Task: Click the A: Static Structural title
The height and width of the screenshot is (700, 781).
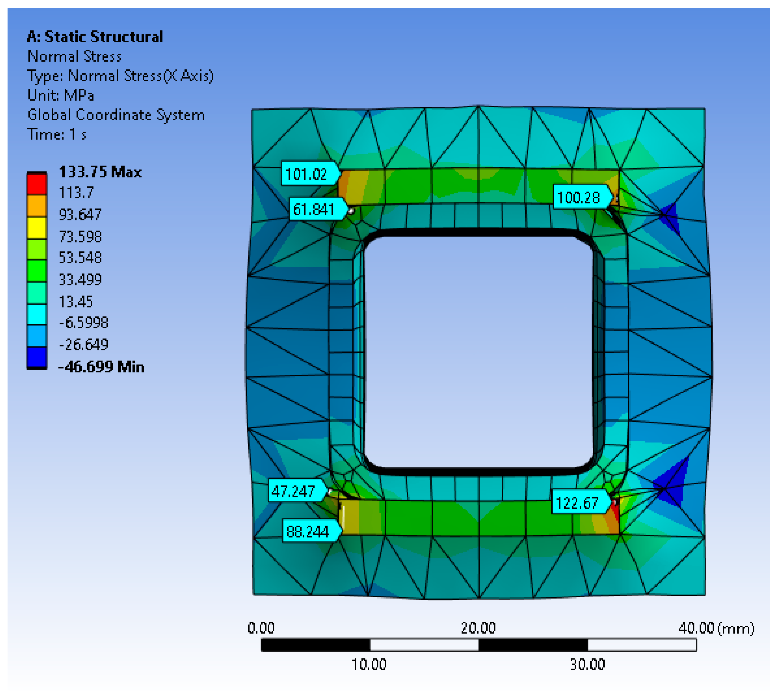Action: 95,37
